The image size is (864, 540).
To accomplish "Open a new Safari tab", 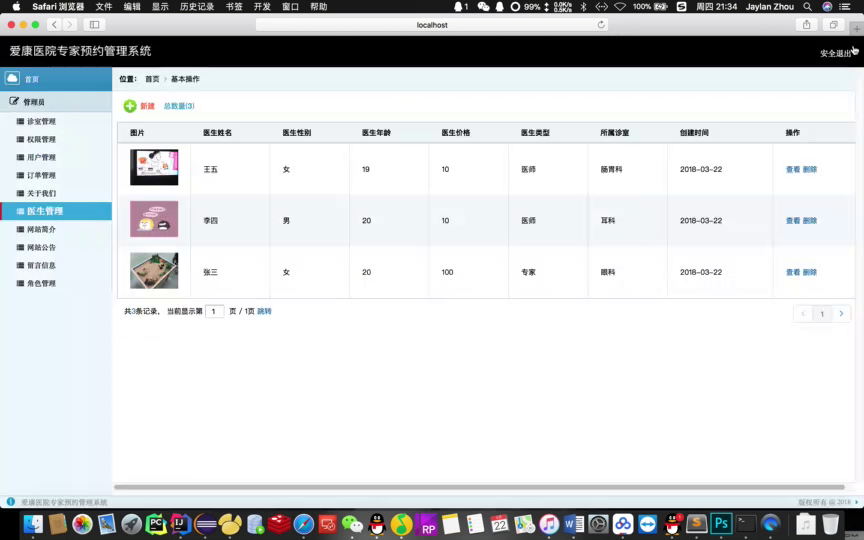I will point(856,29).
